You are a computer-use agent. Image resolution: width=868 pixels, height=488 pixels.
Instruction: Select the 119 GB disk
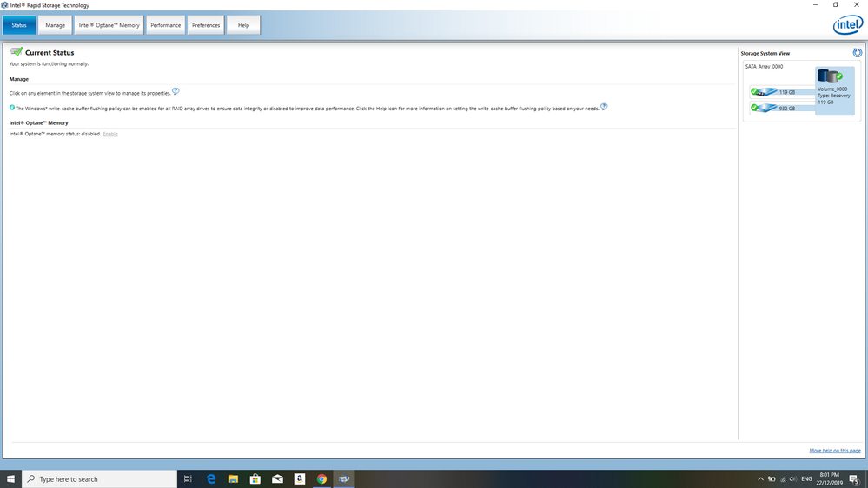pos(782,92)
